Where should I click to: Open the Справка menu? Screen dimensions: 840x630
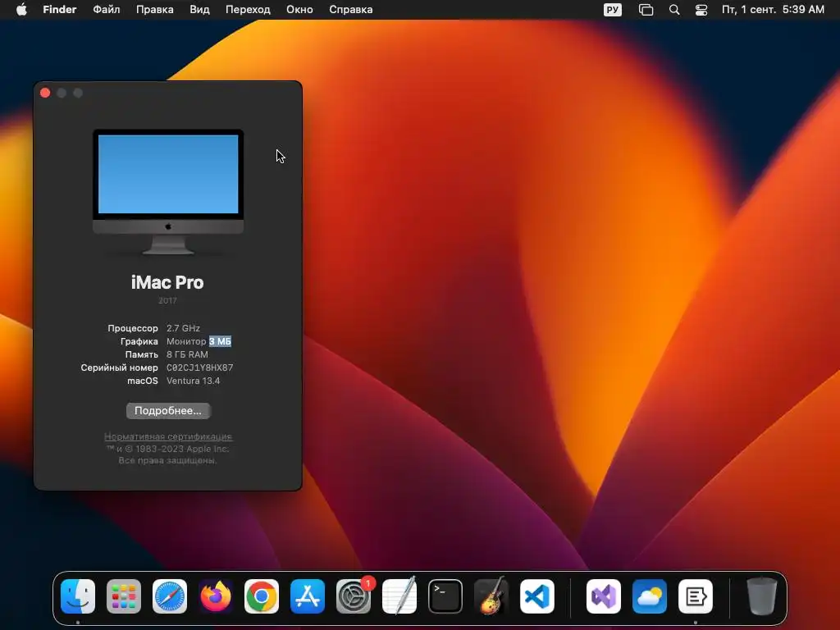(351, 10)
